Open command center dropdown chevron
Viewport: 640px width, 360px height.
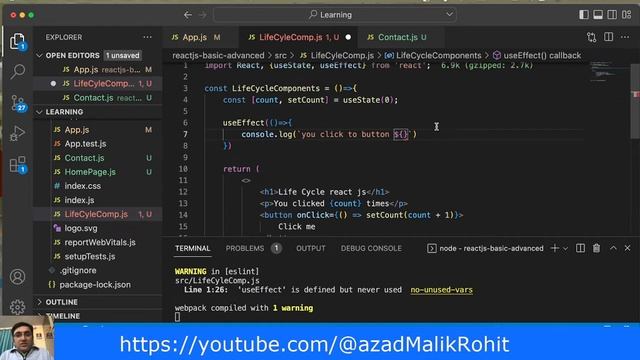pyautogui.click(x=449, y=15)
